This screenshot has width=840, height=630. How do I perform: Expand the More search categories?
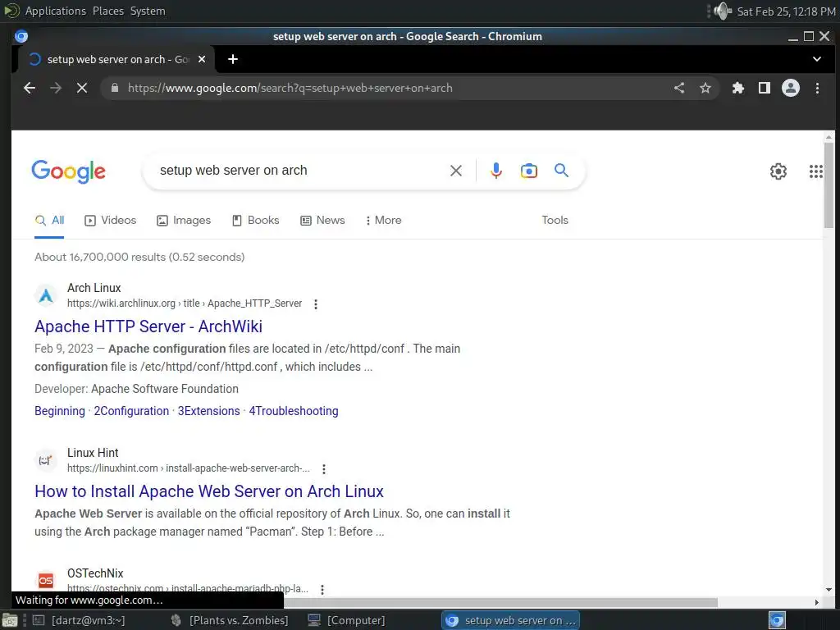383,220
